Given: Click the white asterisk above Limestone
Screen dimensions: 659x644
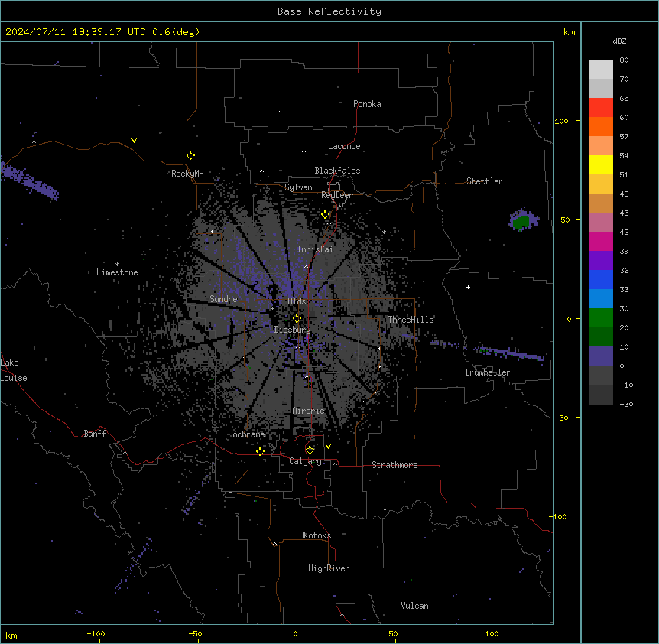Looking at the screenshot, I should [x=117, y=265].
